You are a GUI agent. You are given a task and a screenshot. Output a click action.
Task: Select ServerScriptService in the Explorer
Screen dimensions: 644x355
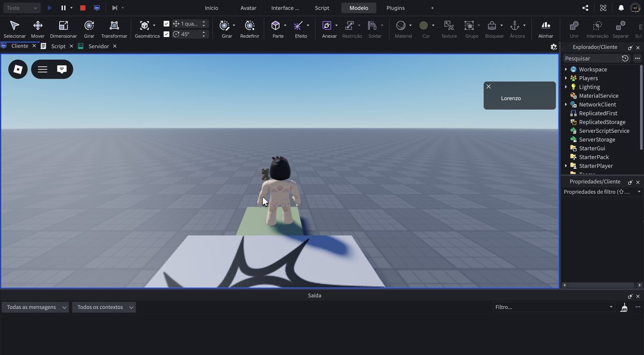tap(604, 131)
